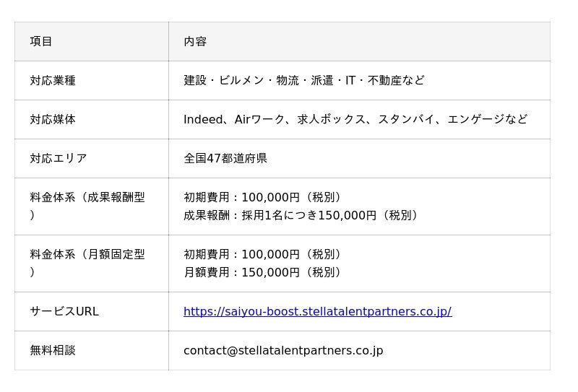This screenshot has width=578, height=392.
Task: Click the 項目 column header
Action: pos(41,42)
